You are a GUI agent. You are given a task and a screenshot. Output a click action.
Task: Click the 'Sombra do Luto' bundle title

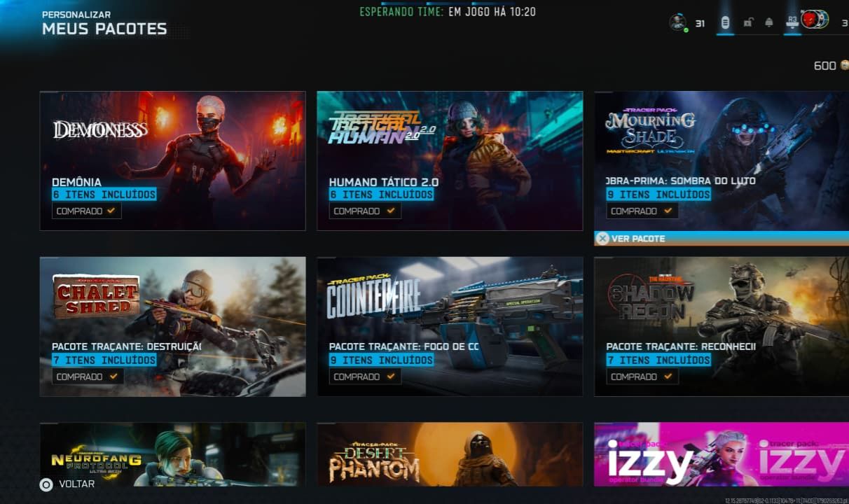pos(681,181)
